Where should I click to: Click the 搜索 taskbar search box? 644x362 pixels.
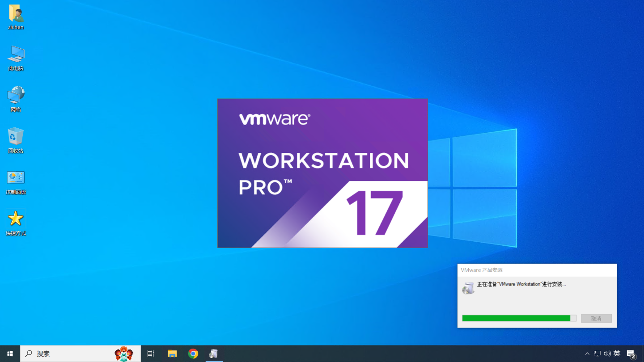(x=80, y=354)
